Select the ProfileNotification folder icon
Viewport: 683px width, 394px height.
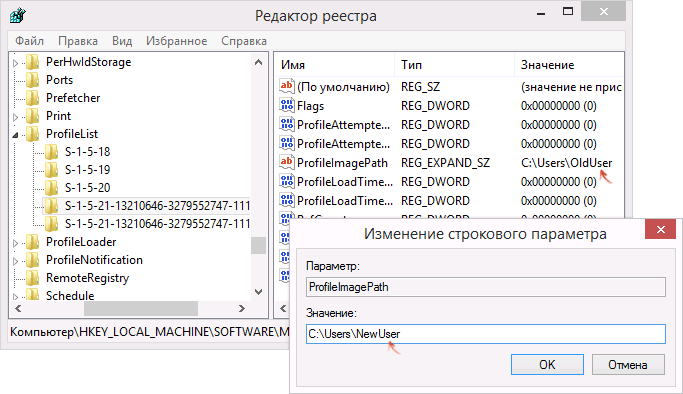(33, 260)
